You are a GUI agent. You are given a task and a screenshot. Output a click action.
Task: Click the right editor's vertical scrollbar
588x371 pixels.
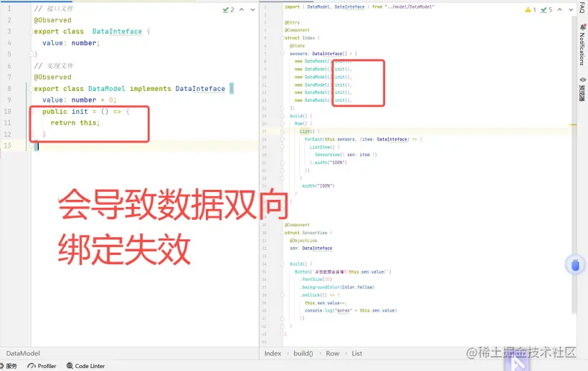[x=574, y=165]
